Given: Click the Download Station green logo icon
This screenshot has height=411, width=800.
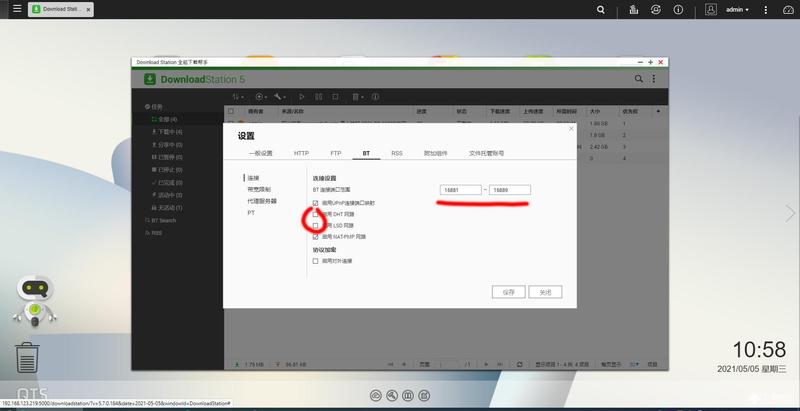Looking at the screenshot, I should [x=149, y=79].
